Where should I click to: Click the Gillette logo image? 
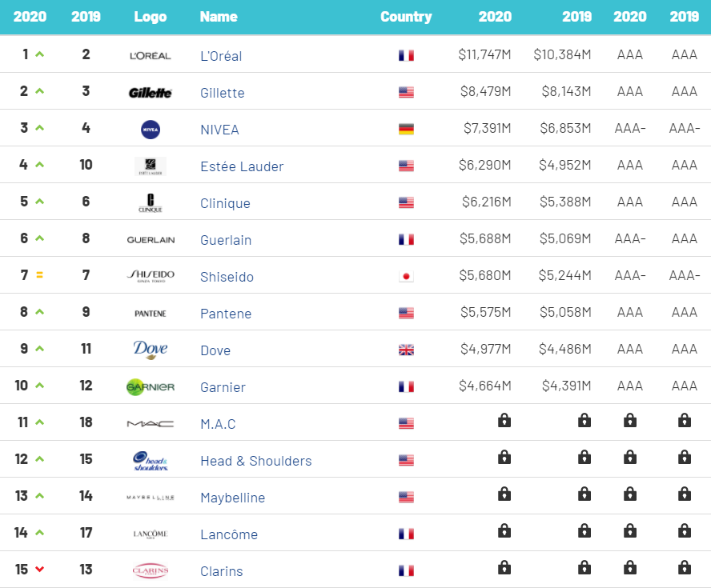click(151, 93)
